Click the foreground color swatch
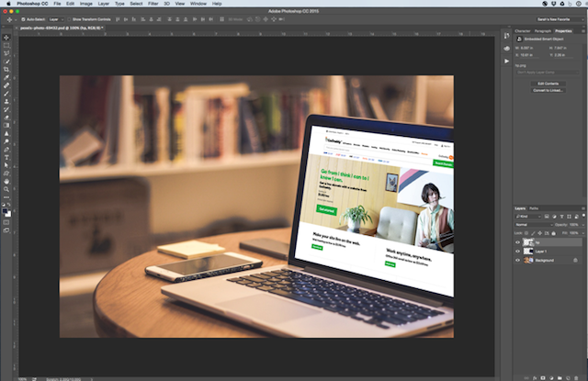This screenshot has width=588, height=381. coord(5,211)
